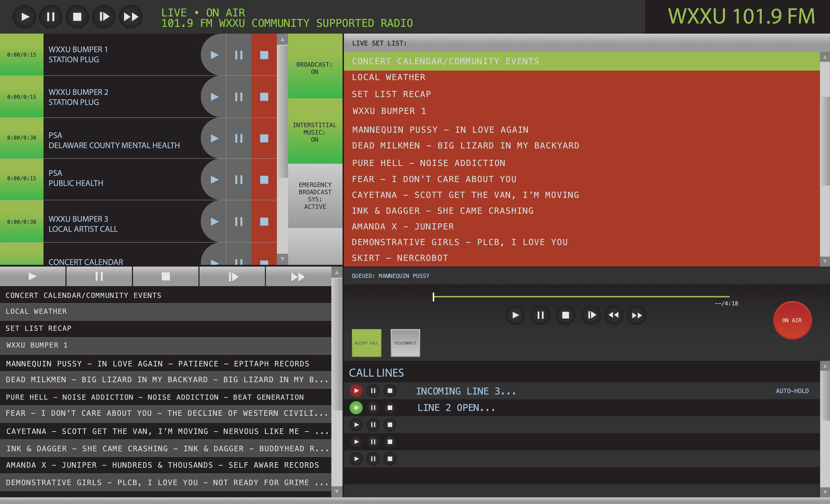Image resolution: width=830 pixels, height=504 pixels.
Task: Play the Delaware County Mental Health PSA
Action: [x=214, y=138]
